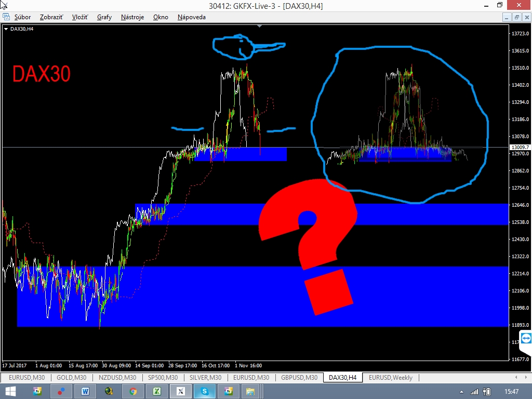
Task: Switch to the GBPUSD,M30 chart tab
Action: pos(299,378)
